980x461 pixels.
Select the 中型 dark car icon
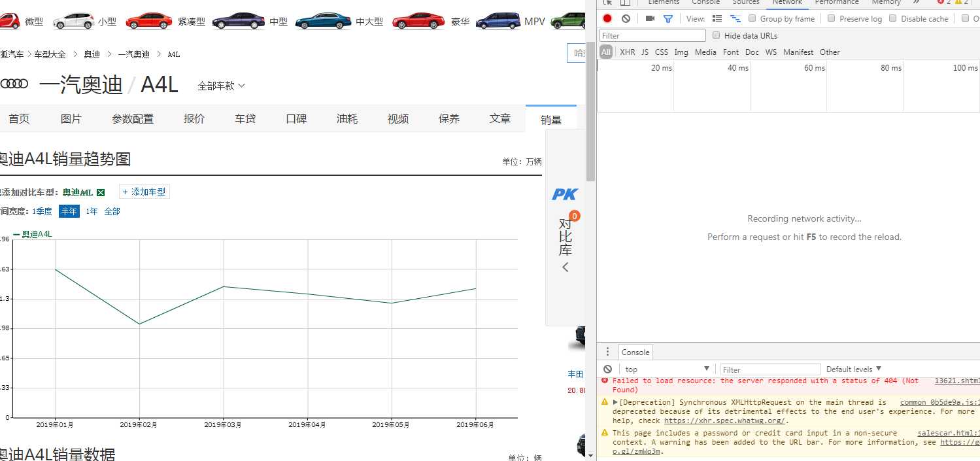click(x=239, y=21)
